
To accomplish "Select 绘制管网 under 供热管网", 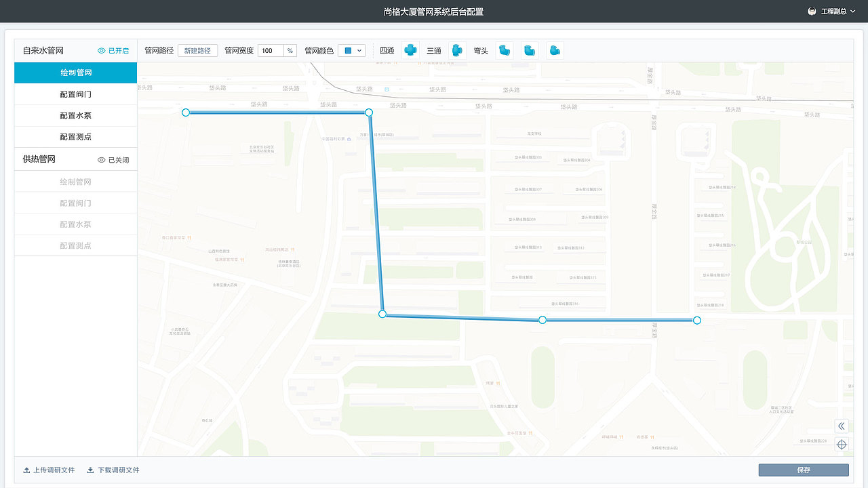I will click(x=76, y=182).
